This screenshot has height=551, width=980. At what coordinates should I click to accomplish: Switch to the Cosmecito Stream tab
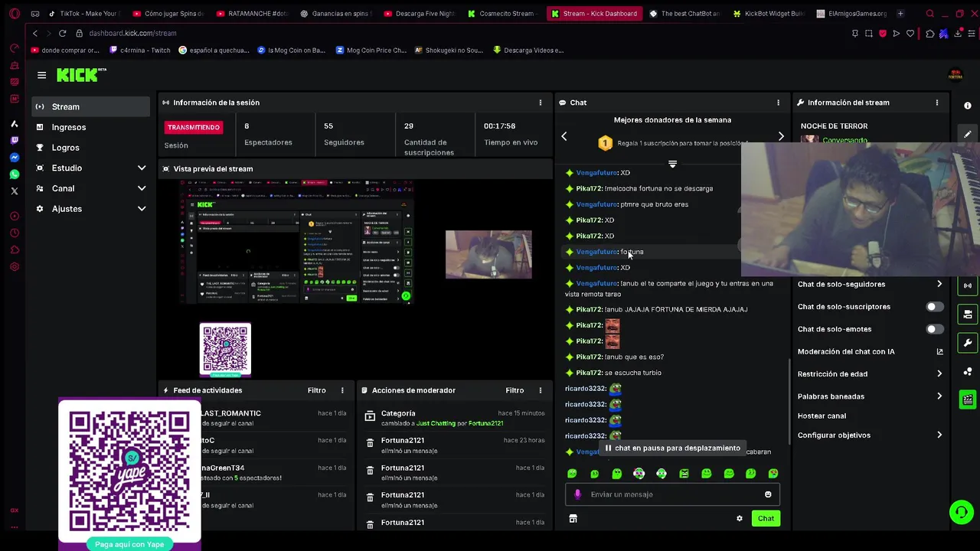(501, 14)
